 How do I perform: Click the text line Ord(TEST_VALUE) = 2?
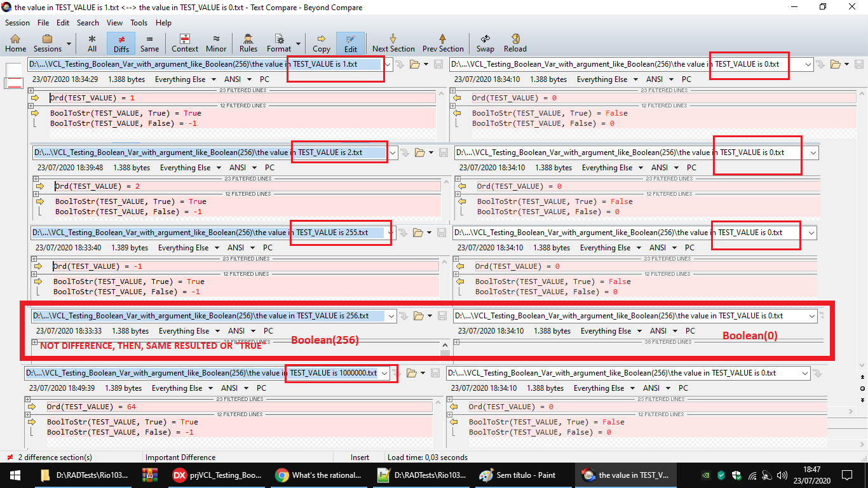pyautogui.click(x=97, y=186)
